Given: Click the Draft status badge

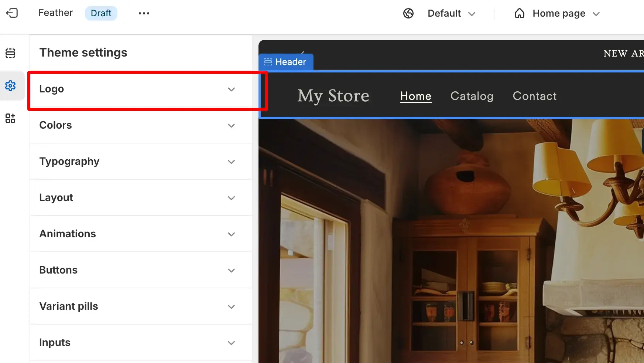Looking at the screenshot, I should pos(101,13).
